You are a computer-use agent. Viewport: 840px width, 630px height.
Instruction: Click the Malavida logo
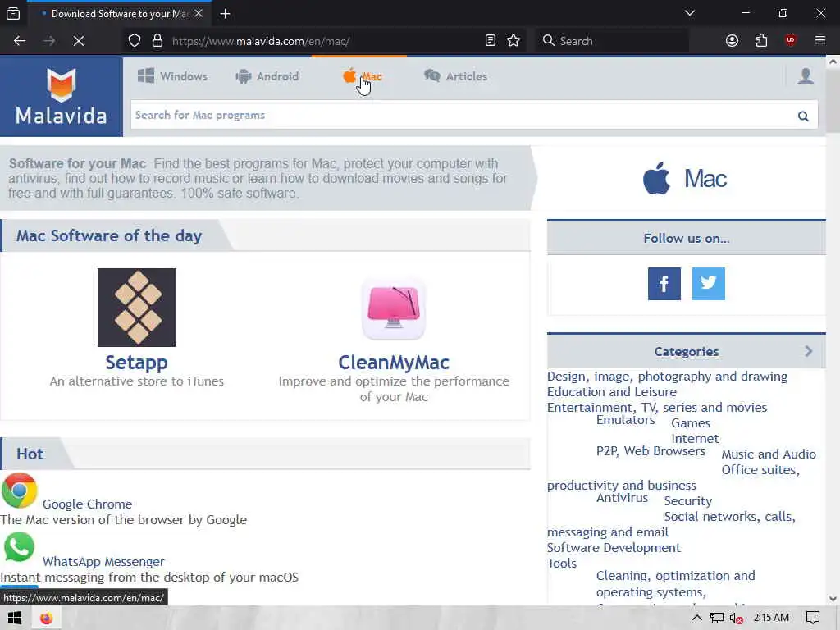[61, 97]
